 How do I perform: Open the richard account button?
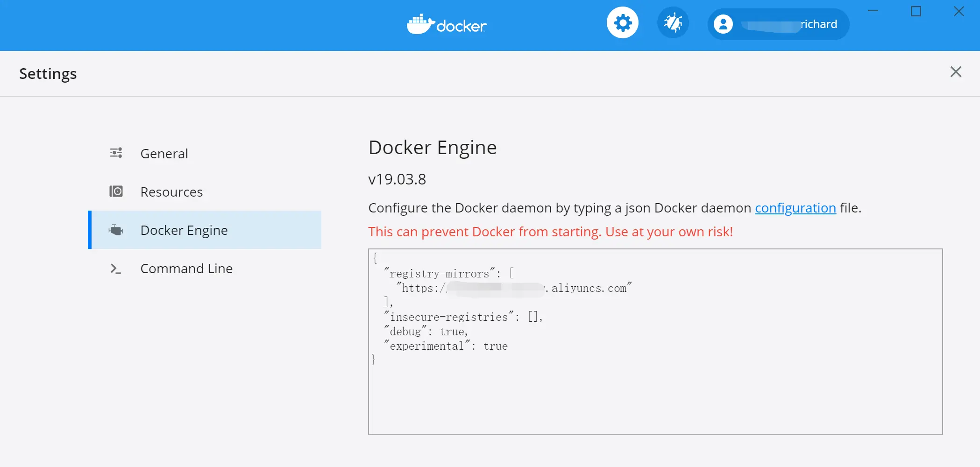click(x=778, y=24)
